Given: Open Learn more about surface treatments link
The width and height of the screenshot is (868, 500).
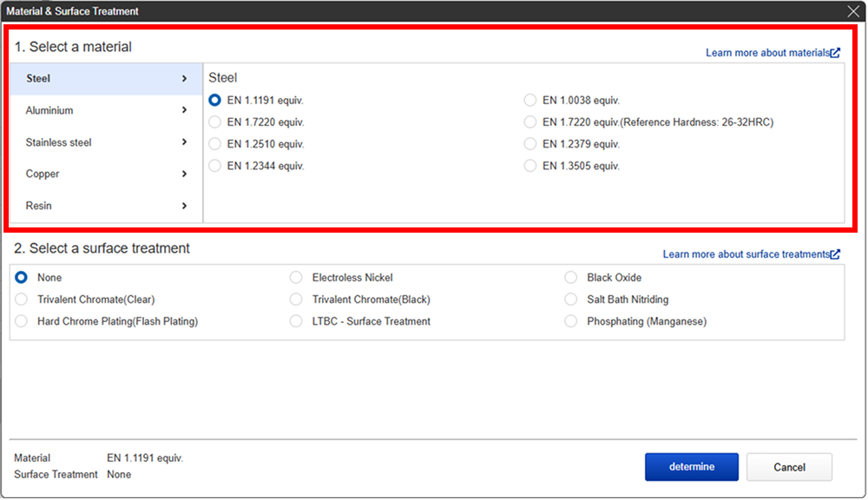Looking at the screenshot, I should click(746, 254).
